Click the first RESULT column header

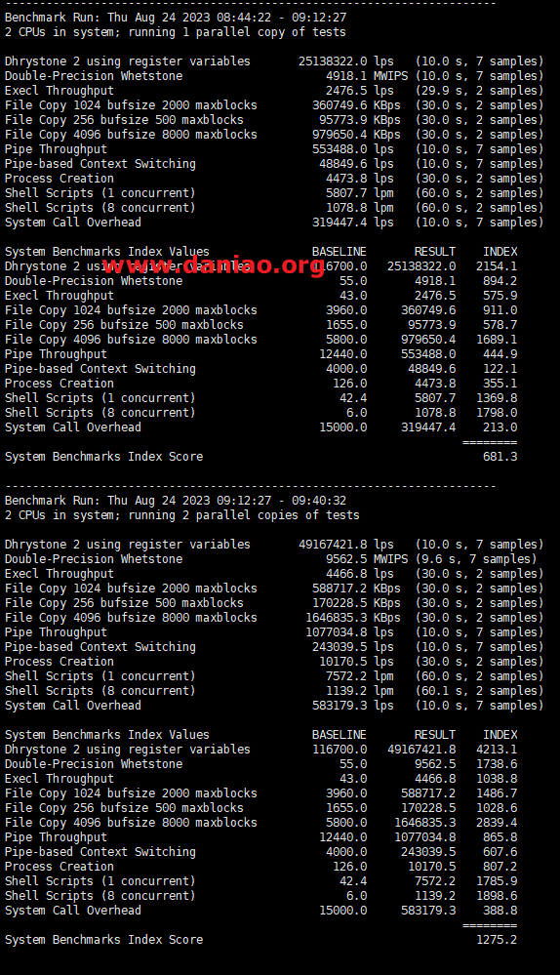point(435,252)
